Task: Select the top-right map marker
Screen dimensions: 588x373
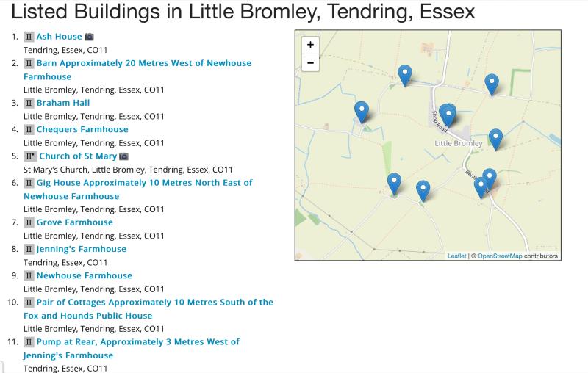Action: pyautogui.click(x=492, y=84)
